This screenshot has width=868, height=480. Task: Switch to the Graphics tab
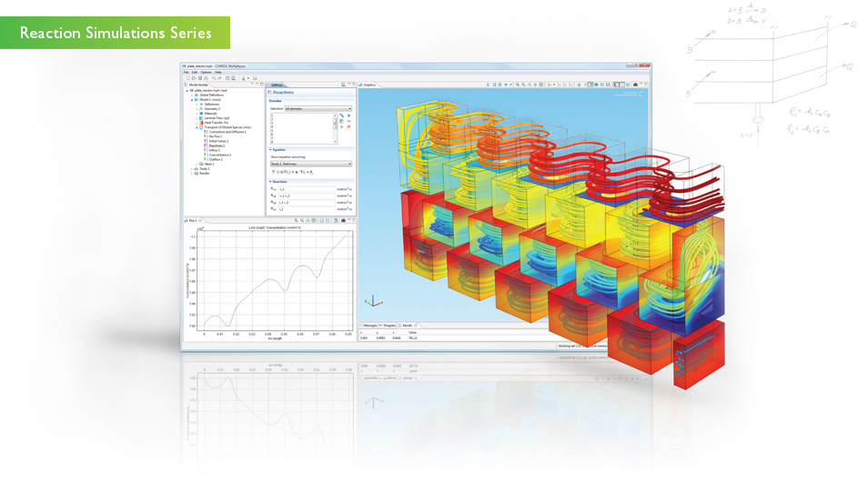[368, 85]
